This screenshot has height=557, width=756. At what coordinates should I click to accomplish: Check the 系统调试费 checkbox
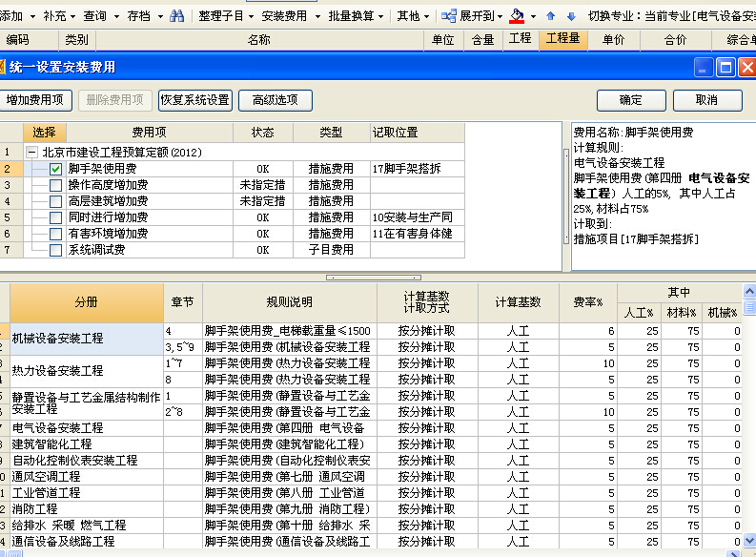pyautogui.click(x=56, y=250)
